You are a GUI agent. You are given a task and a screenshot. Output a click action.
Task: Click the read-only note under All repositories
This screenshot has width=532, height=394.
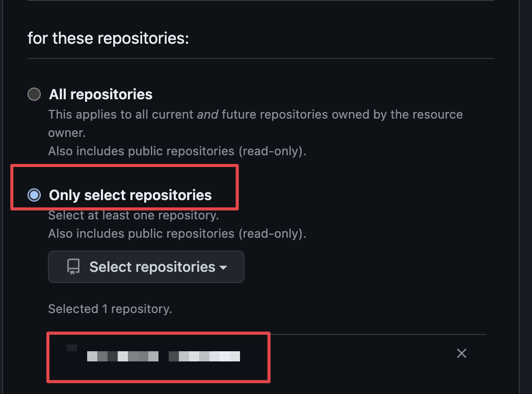click(177, 151)
